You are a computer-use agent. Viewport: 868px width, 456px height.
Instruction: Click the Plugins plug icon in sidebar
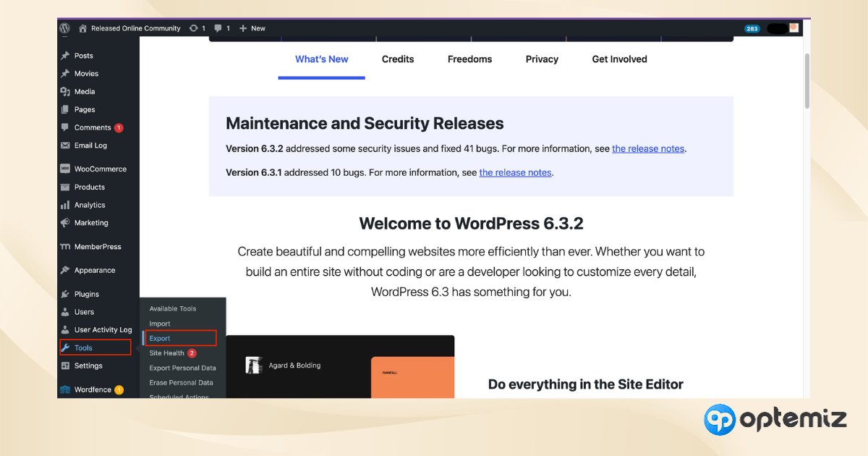(65, 295)
